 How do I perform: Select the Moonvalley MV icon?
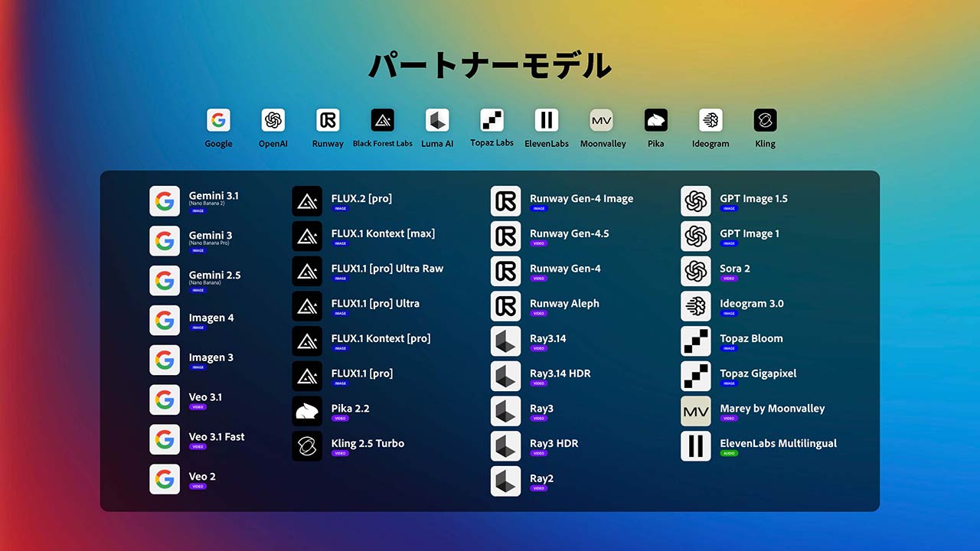coord(601,120)
